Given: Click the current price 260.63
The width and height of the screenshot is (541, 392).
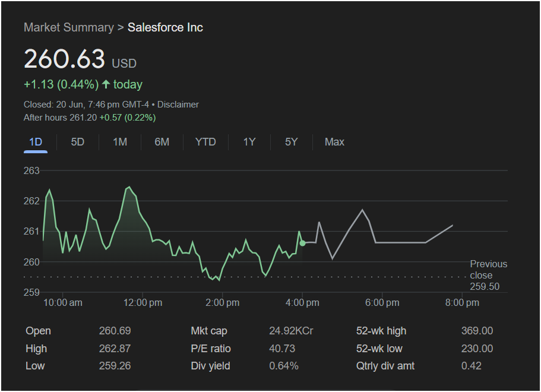Looking at the screenshot, I should [x=65, y=59].
